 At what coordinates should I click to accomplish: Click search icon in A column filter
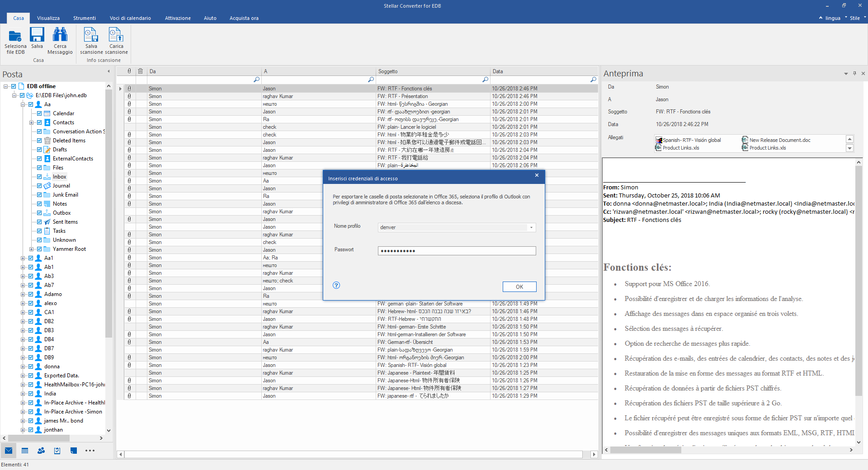371,80
